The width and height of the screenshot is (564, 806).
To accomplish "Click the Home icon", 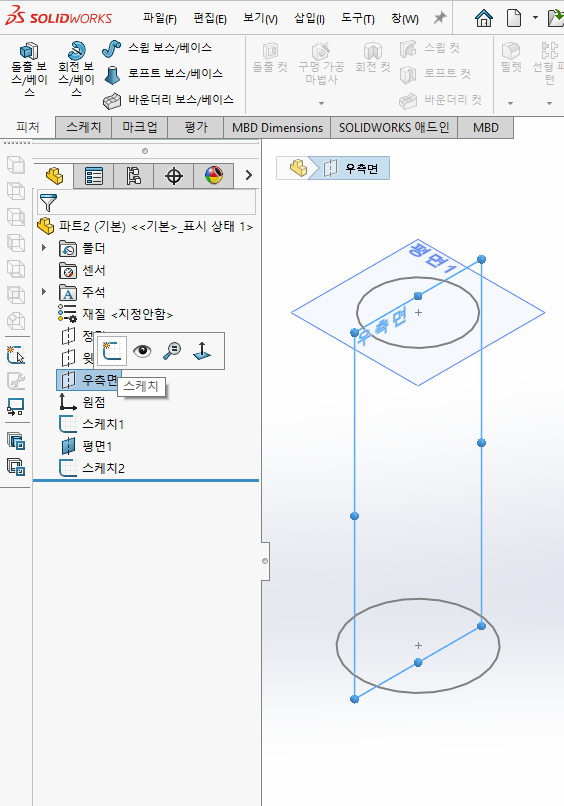I will click(484, 19).
